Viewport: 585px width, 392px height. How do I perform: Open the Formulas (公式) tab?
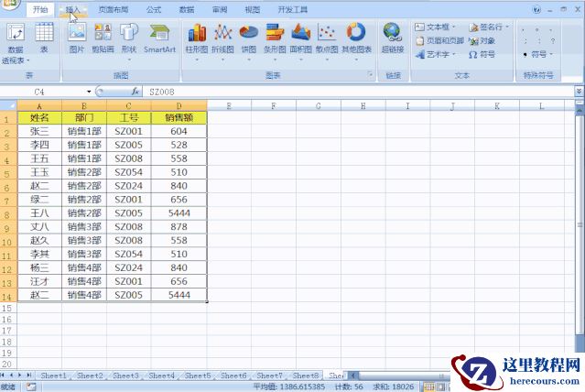click(154, 10)
